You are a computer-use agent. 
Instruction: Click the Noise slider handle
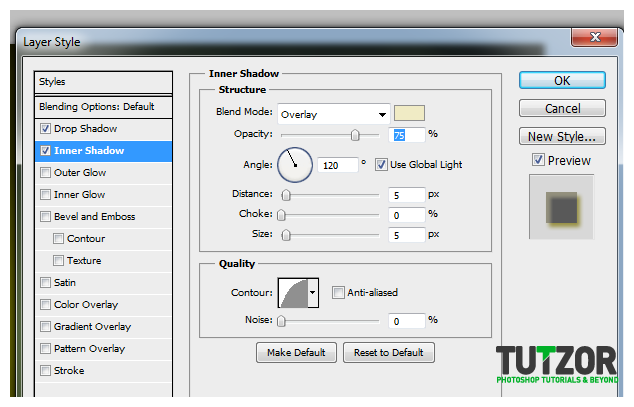coord(281,321)
